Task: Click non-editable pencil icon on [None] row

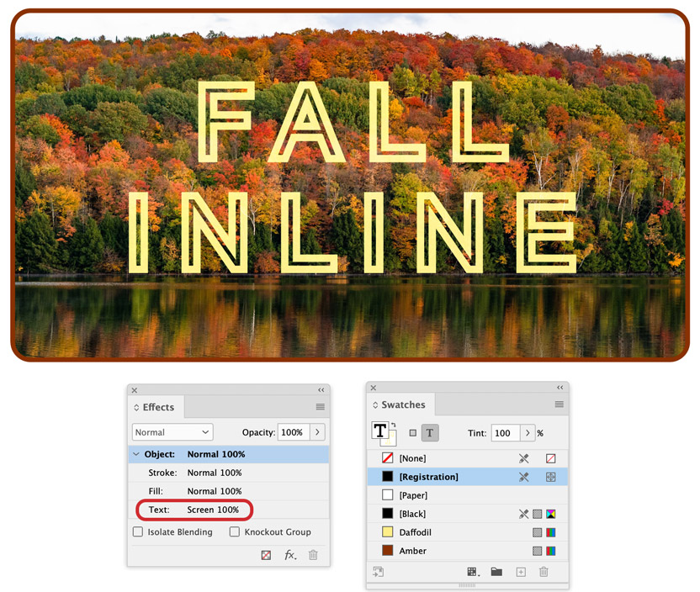Action: click(x=523, y=458)
